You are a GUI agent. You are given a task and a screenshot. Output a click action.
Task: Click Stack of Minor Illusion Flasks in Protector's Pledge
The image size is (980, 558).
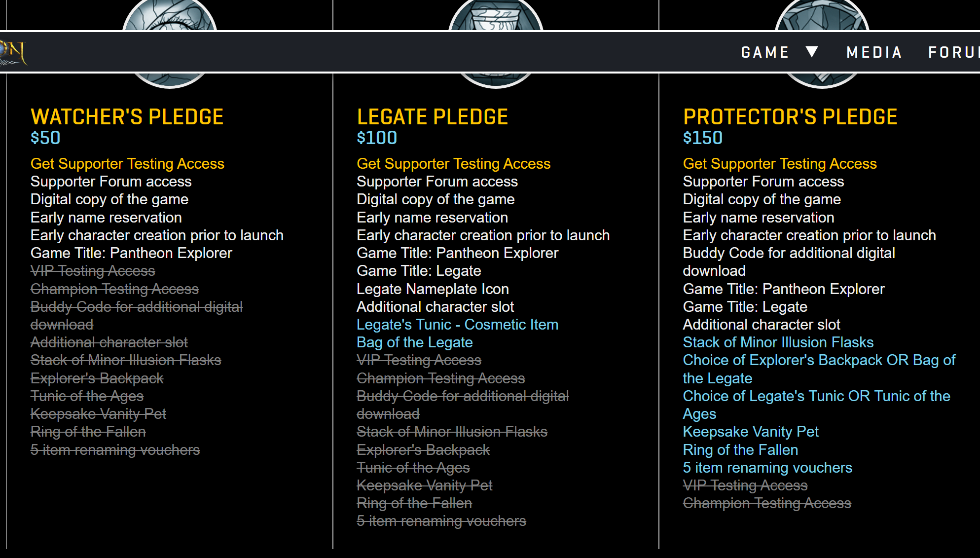click(778, 342)
